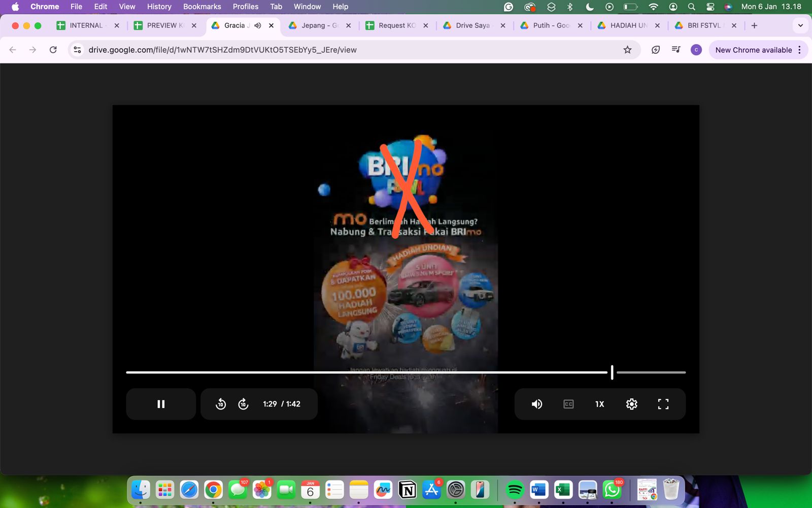Open the Bookmarks menu

click(201, 7)
